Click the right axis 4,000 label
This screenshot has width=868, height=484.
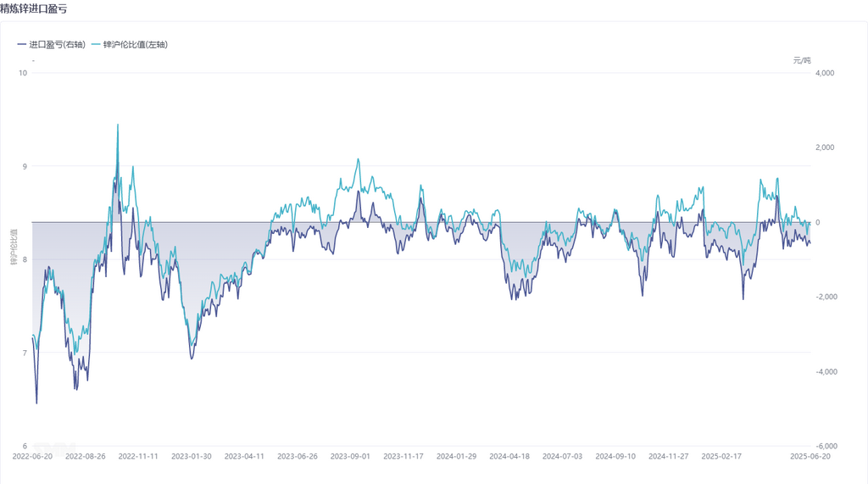(824, 73)
